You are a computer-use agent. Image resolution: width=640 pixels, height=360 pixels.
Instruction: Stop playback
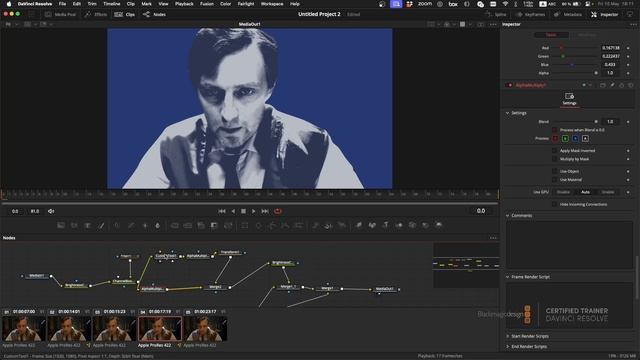coord(243,211)
